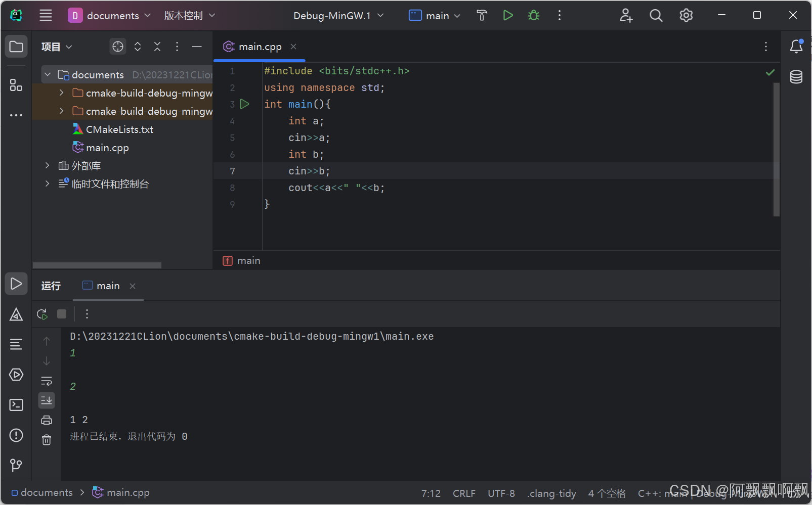The image size is (812, 505).
Task: Toggle soft-wrap in the run console
Action: click(x=47, y=381)
